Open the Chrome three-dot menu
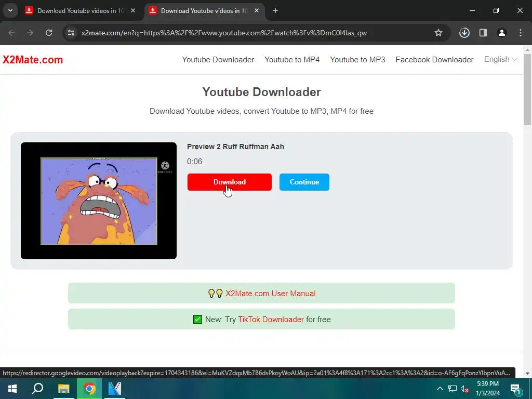The height and width of the screenshot is (399, 532). coord(521,33)
